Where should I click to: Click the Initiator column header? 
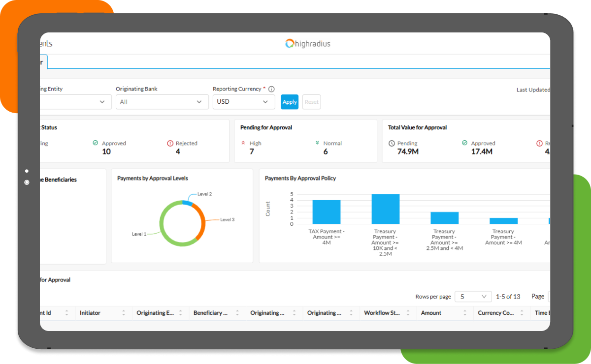click(x=90, y=313)
